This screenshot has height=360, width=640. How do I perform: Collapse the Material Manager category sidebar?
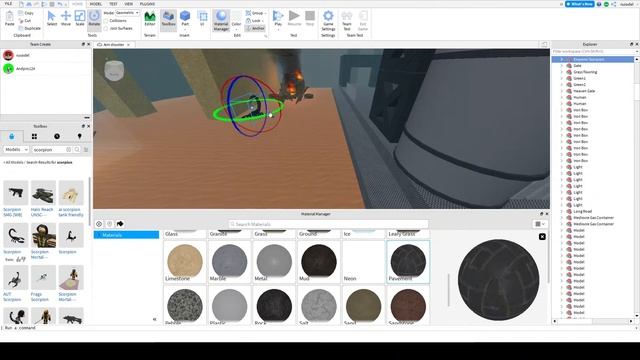click(154, 319)
